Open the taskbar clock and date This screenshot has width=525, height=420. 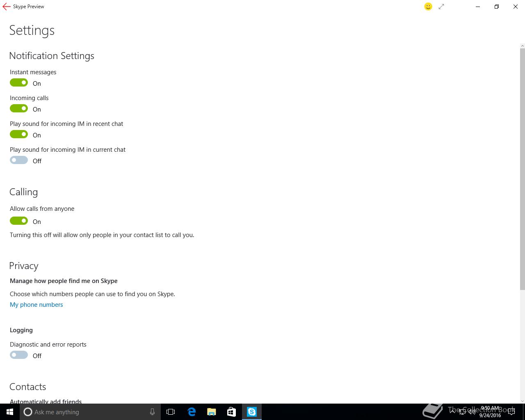click(x=490, y=412)
